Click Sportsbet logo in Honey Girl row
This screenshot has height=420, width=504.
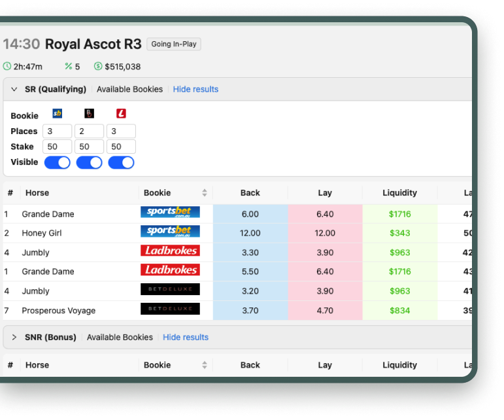pos(170,231)
